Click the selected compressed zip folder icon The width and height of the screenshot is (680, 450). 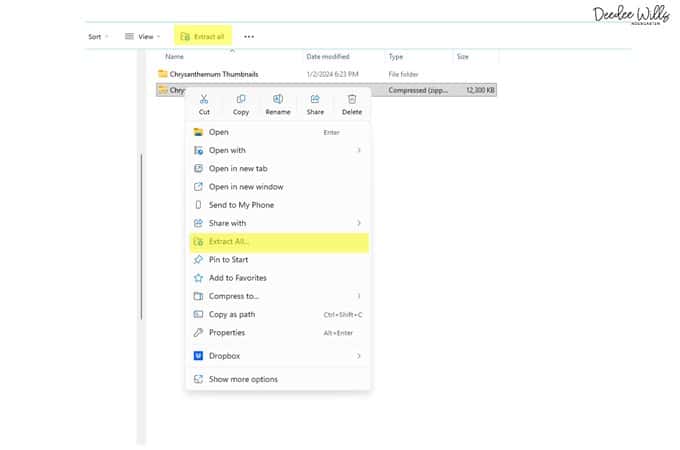click(x=163, y=90)
